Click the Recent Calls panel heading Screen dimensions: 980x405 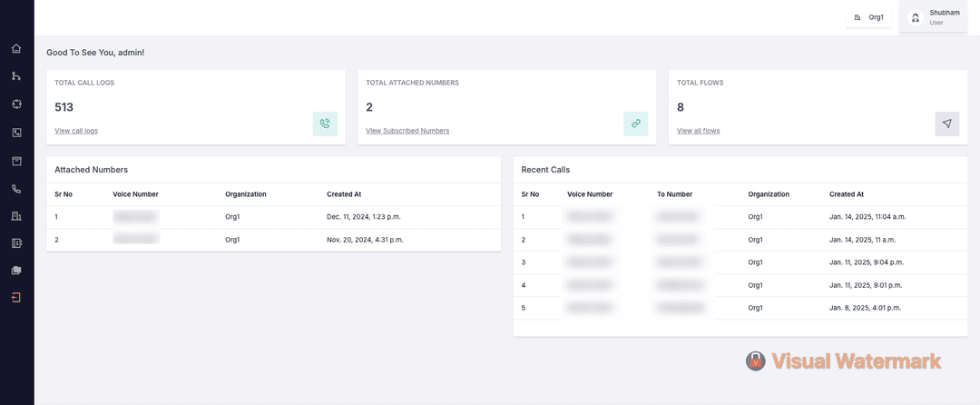pos(545,170)
